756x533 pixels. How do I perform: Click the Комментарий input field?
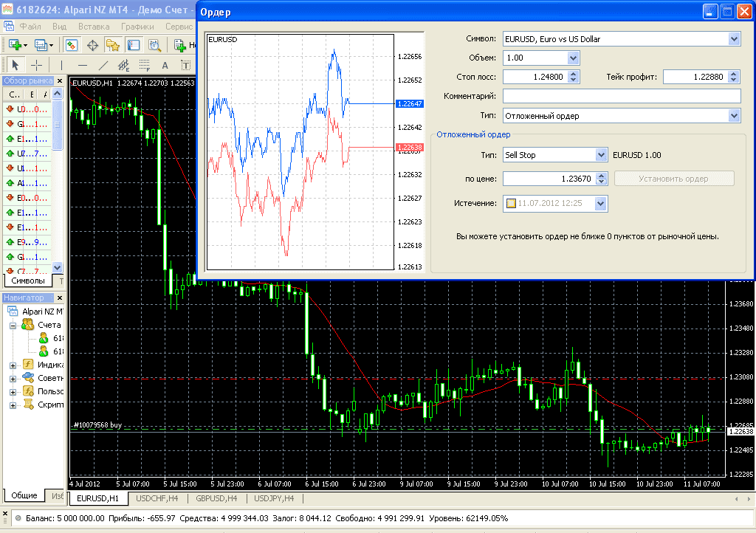[622, 97]
